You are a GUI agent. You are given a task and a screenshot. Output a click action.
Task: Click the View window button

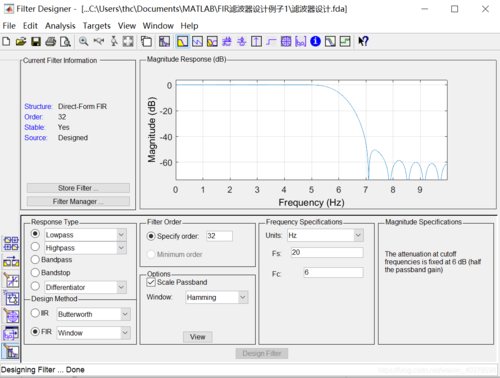[x=198, y=337]
